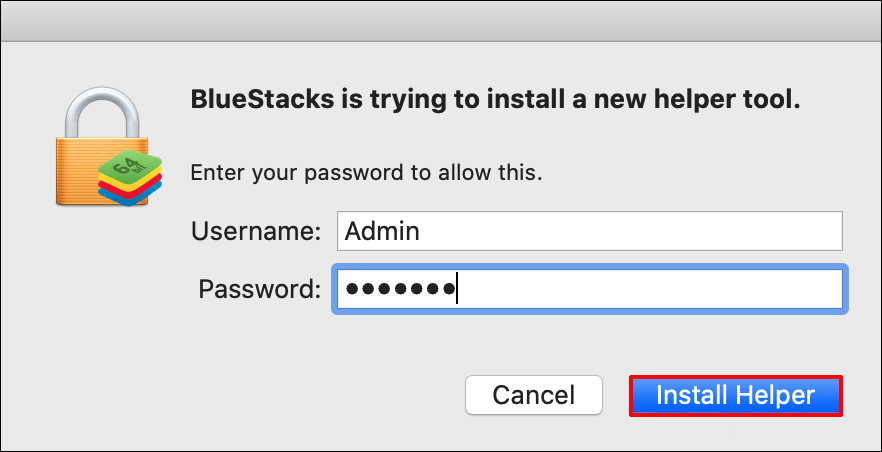Click the "Enter your password to allow this" text

(366, 172)
